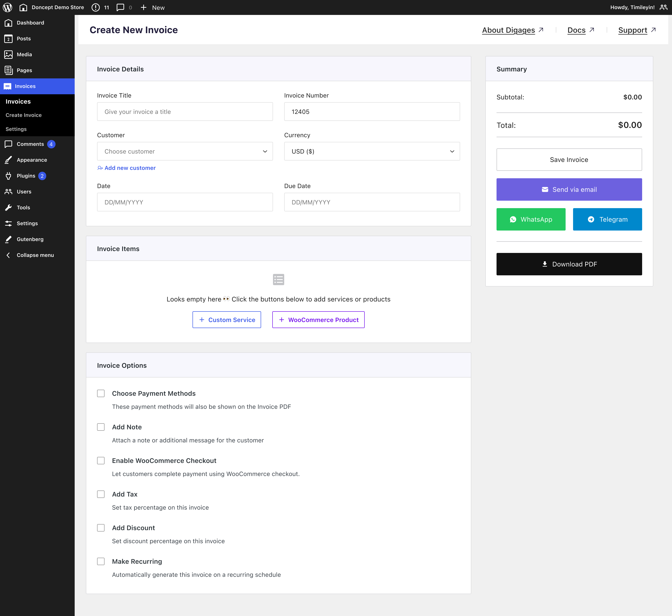
Task: Click the Users sidebar icon
Action: pyautogui.click(x=8, y=192)
